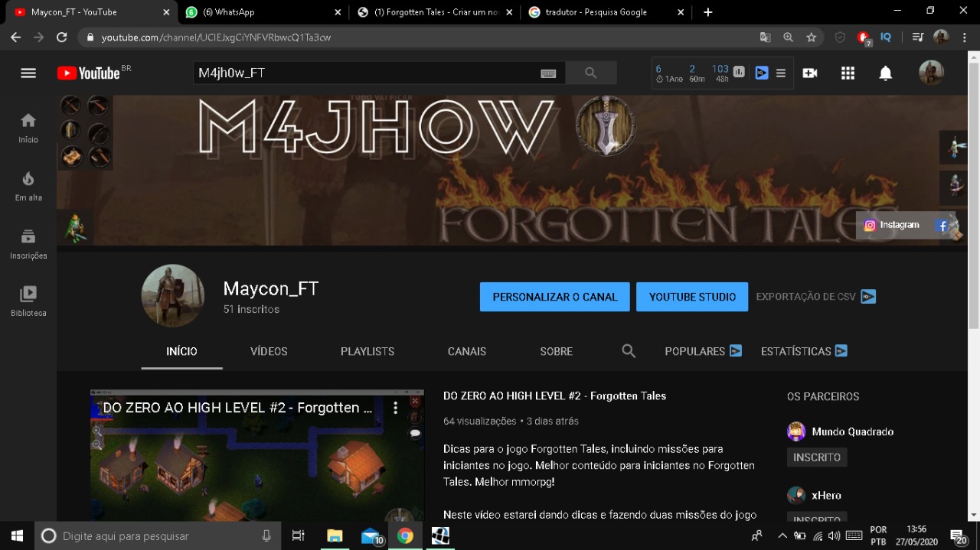
Task: Switch to the WhatsApp browser tab
Action: click(263, 12)
